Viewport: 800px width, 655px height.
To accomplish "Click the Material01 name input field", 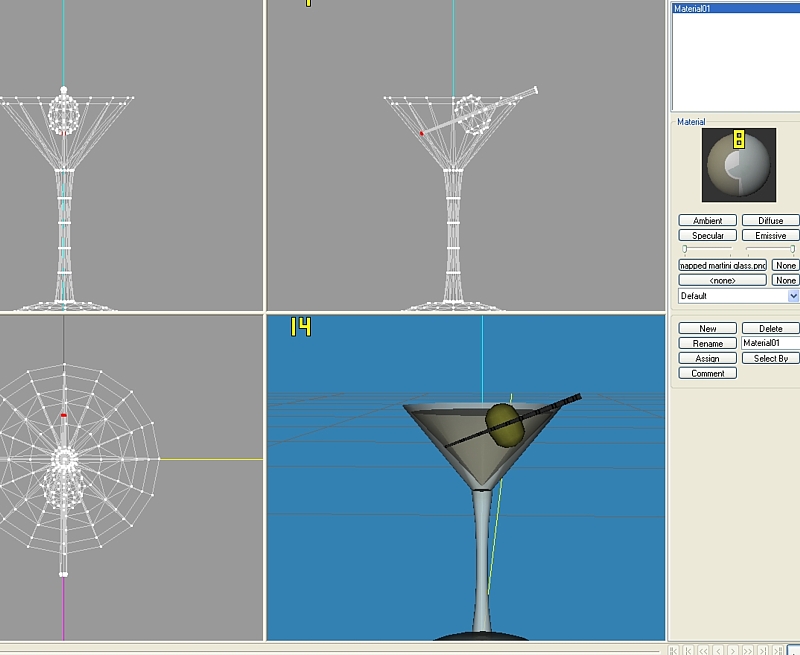I will [x=770, y=343].
